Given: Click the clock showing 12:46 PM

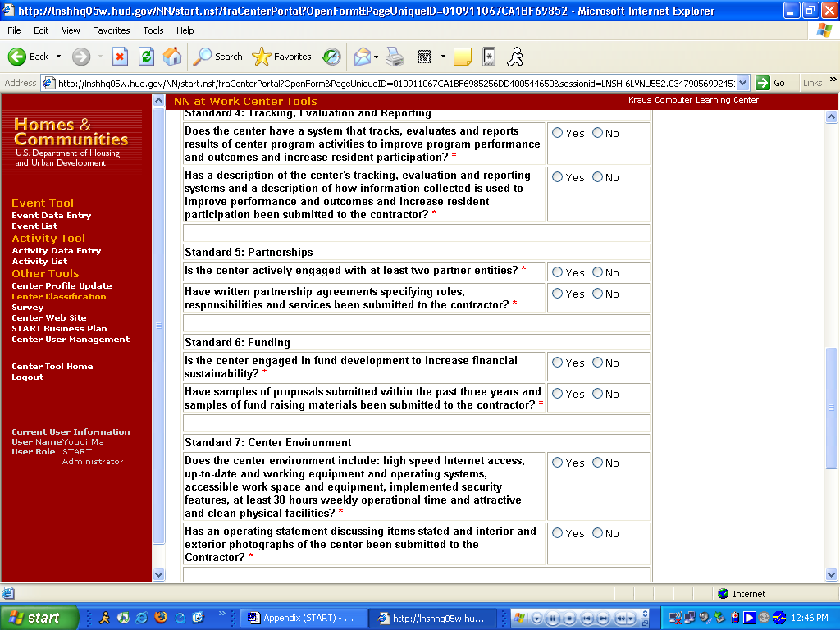Looking at the screenshot, I should coord(810,619).
